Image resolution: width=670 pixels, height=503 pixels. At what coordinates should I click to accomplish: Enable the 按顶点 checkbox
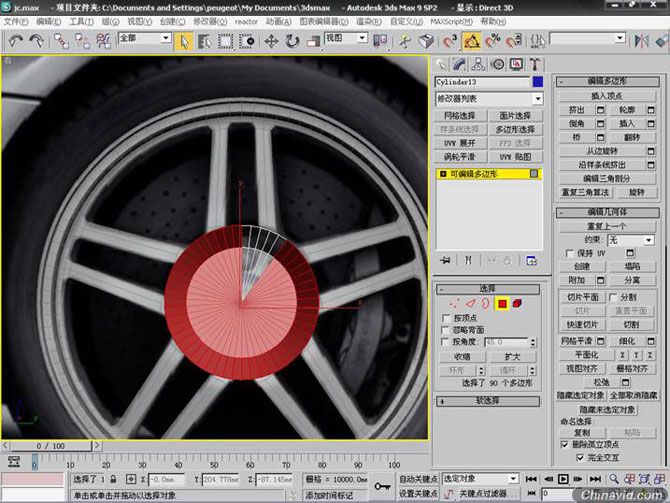point(446,318)
